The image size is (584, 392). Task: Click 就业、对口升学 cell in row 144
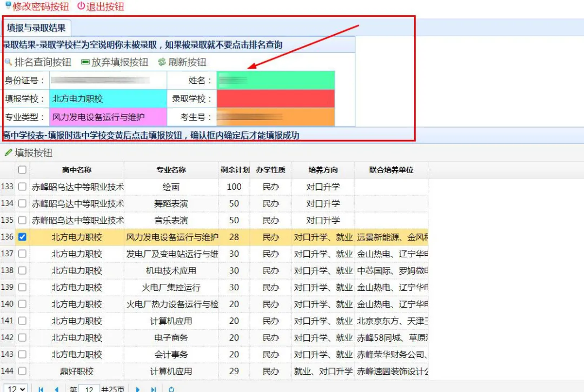pos(323,371)
